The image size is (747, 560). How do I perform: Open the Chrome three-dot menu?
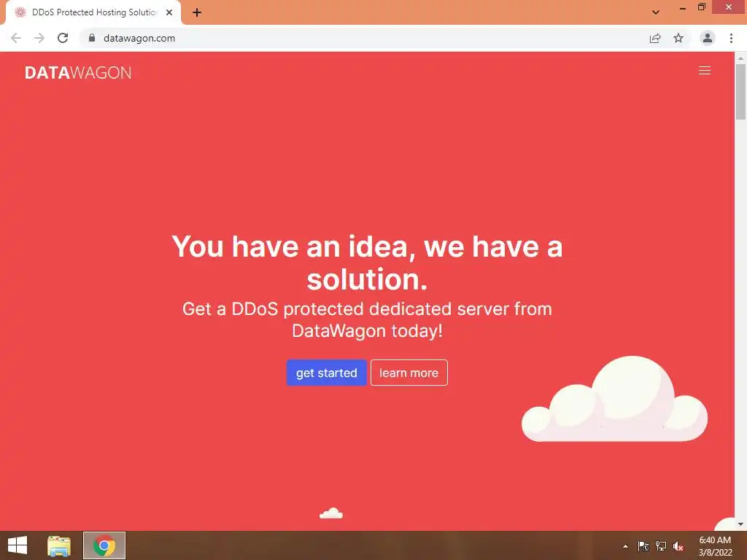(731, 38)
